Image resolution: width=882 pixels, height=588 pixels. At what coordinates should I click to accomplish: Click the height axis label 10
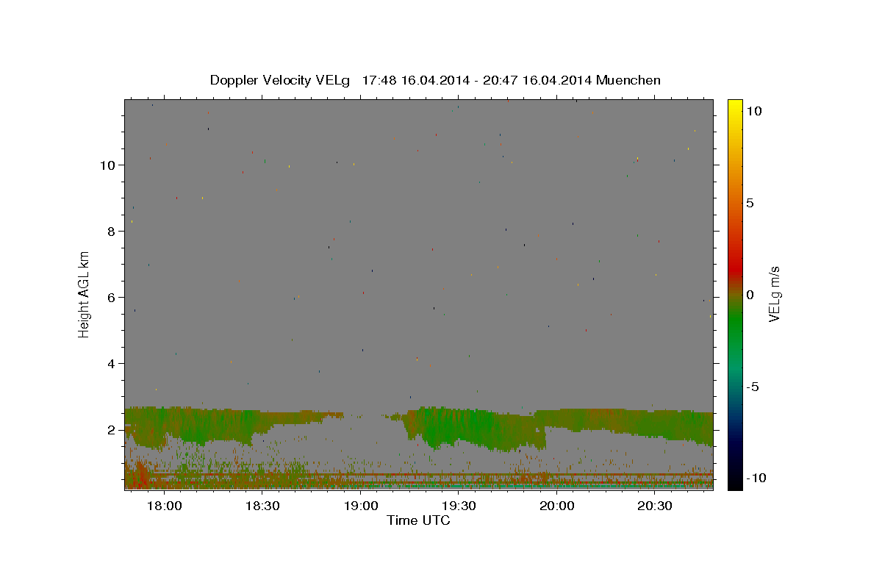click(108, 165)
